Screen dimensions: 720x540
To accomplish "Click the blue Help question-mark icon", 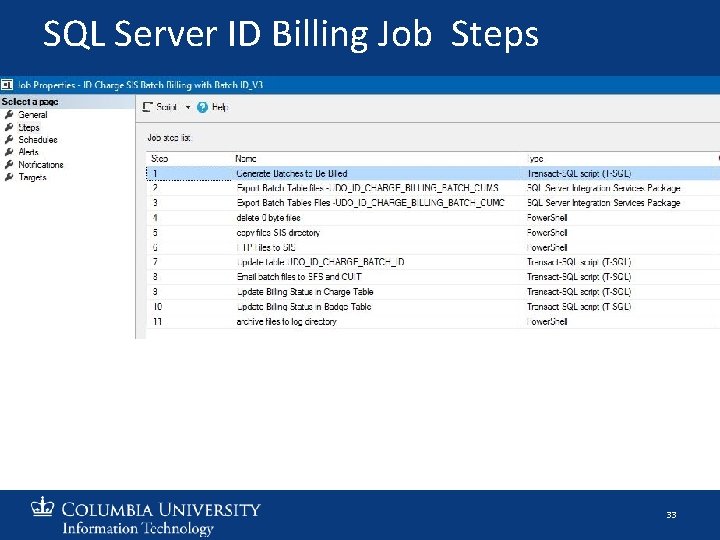I will (202, 107).
